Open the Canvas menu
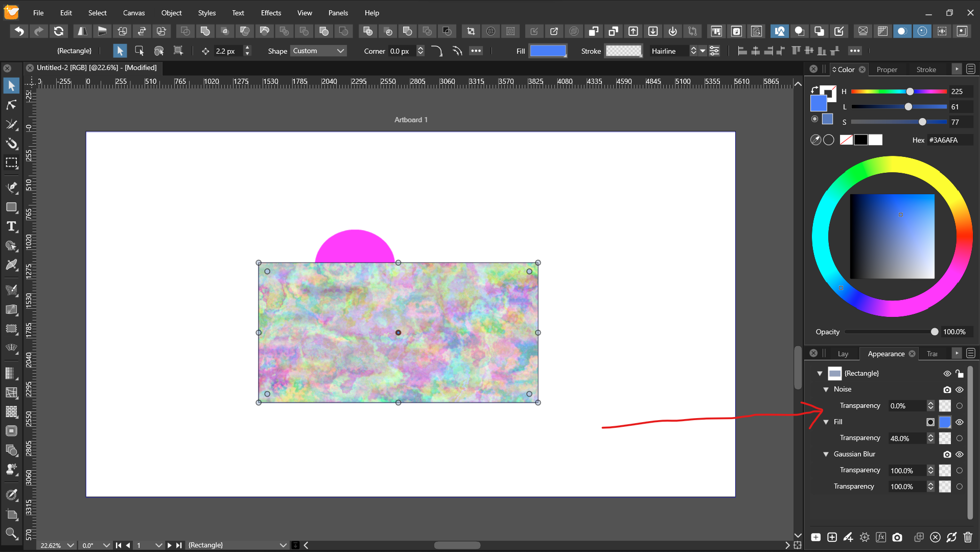Viewport: 980px width, 552px height. tap(134, 13)
